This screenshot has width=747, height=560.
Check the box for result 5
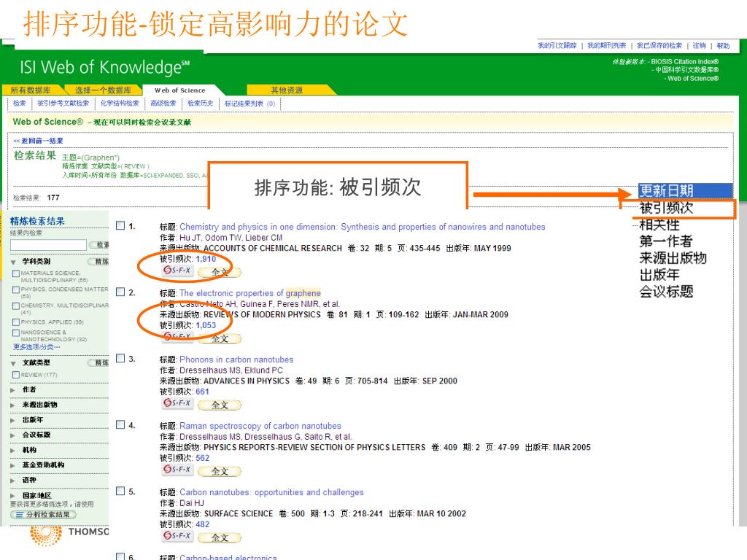tap(120, 491)
